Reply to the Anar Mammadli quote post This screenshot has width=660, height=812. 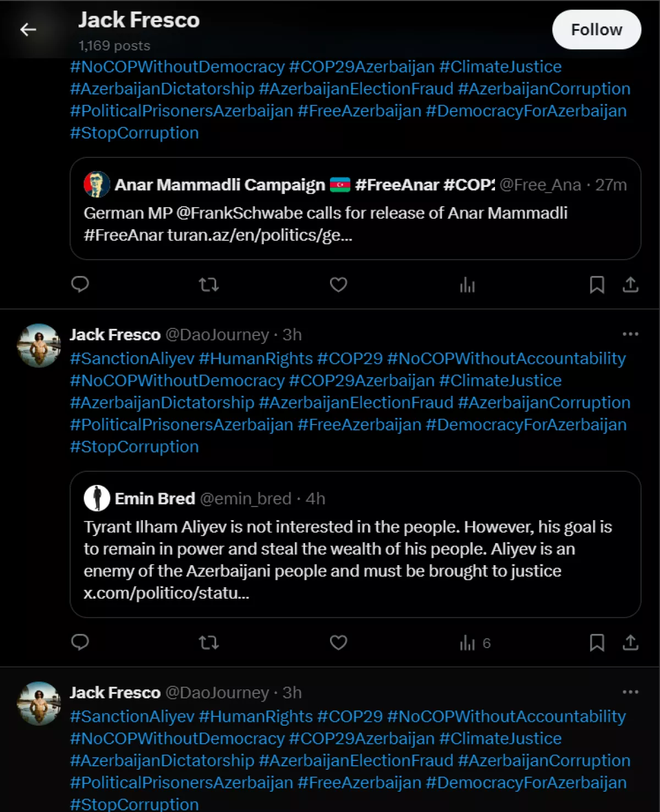click(80, 284)
